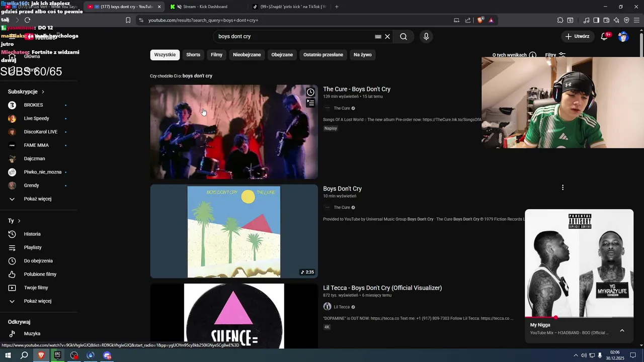Open the Brave VPN shield icon
Viewport: 644px width, 362px height.
pos(626,20)
